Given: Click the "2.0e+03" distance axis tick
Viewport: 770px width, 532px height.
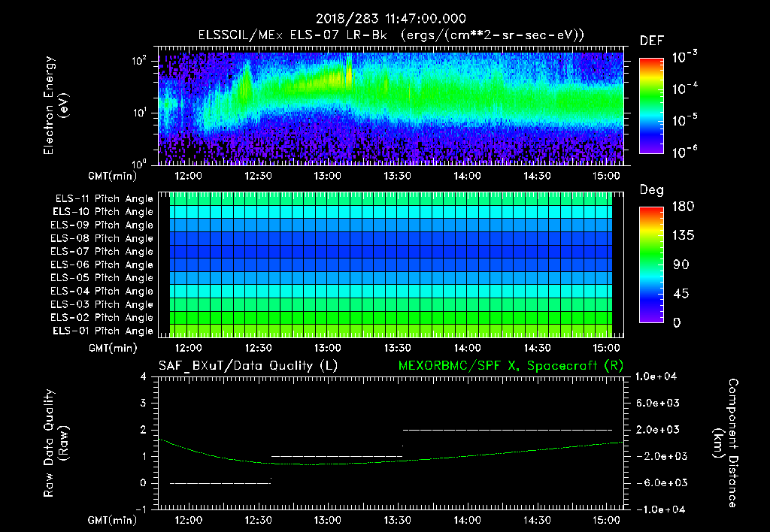Looking at the screenshot, I should point(658,430).
